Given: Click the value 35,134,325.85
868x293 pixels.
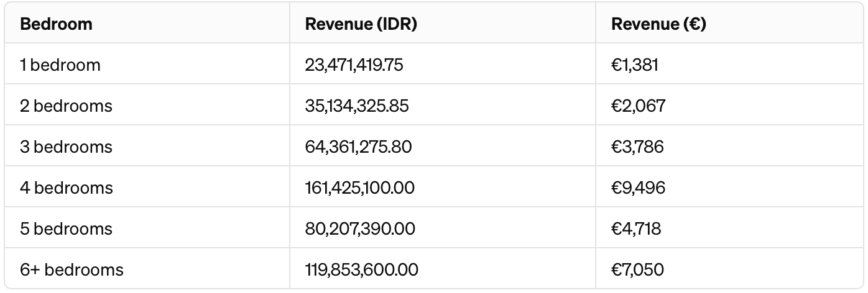Looking at the screenshot, I should 357,106.
